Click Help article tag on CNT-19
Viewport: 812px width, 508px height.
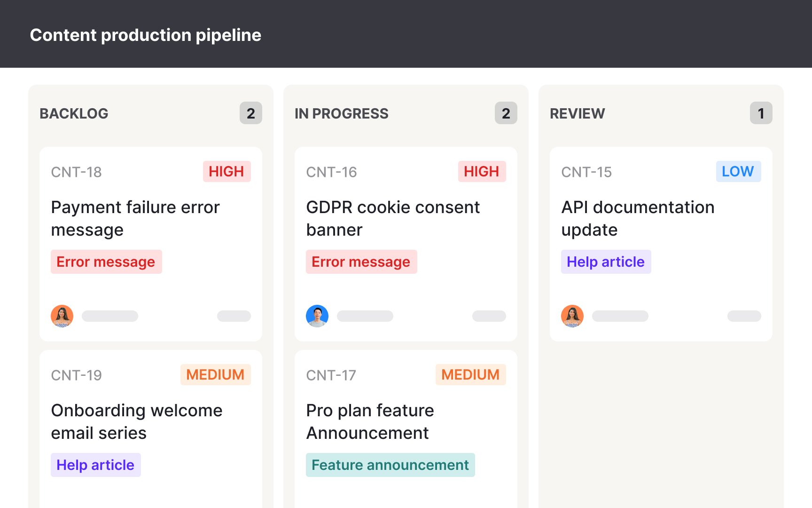[95, 465]
